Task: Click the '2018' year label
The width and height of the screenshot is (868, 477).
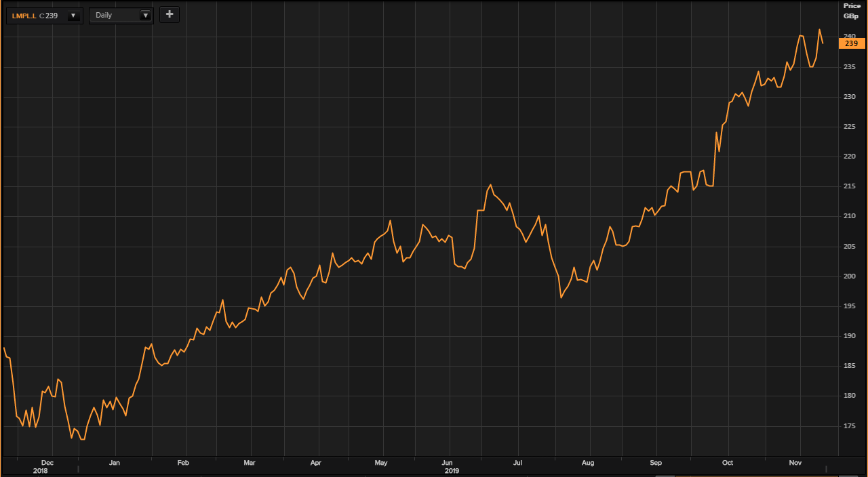Action: (x=40, y=470)
